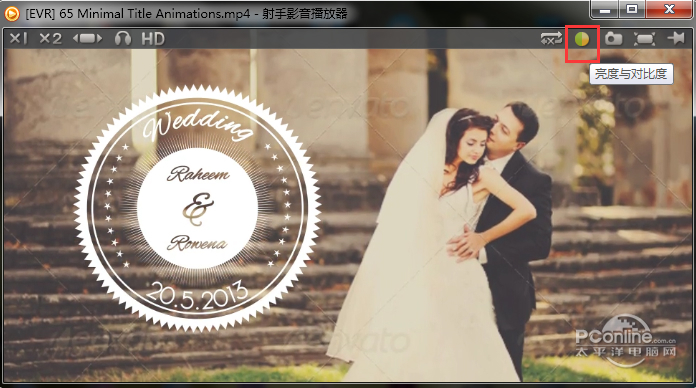Maximize the player window
This screenshot has width=696, height=388.
[632, 9]
